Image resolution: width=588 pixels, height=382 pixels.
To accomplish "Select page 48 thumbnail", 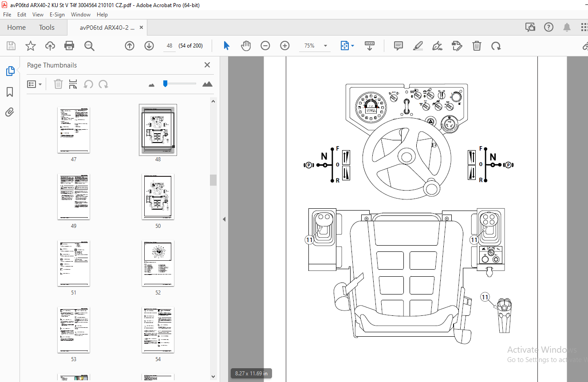I will pyautogui.click(x=158, y=130).
